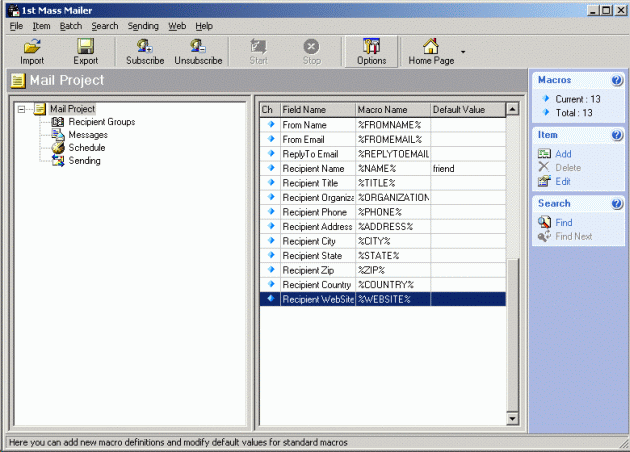630x452 pixels.
Task: Open the File menu
Action: click(x=16, y=26)
